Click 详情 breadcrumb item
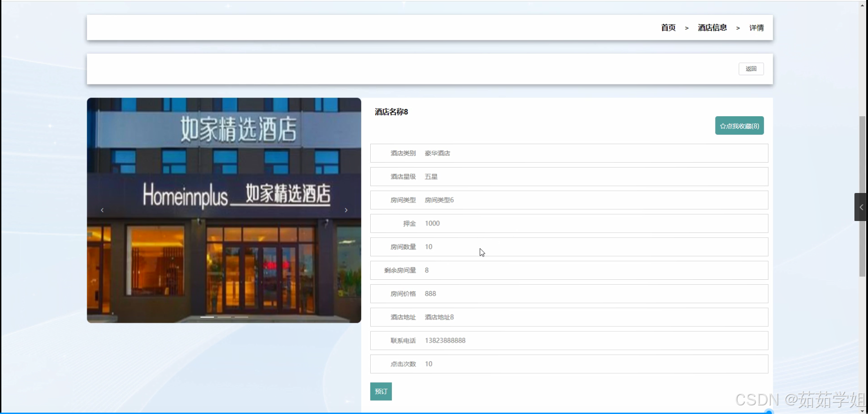Image resolution: width=868 pixels, height=414 pixels. 757,28
